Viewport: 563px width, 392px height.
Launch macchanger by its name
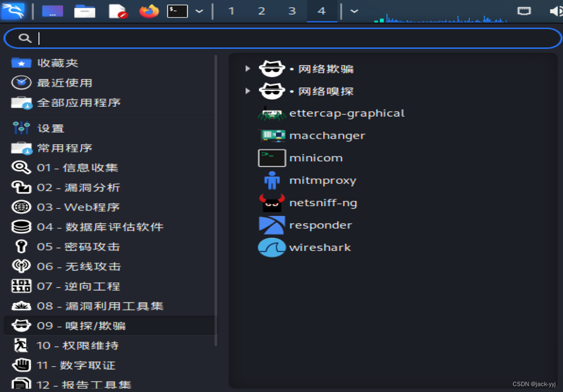[x=327, y=136]
